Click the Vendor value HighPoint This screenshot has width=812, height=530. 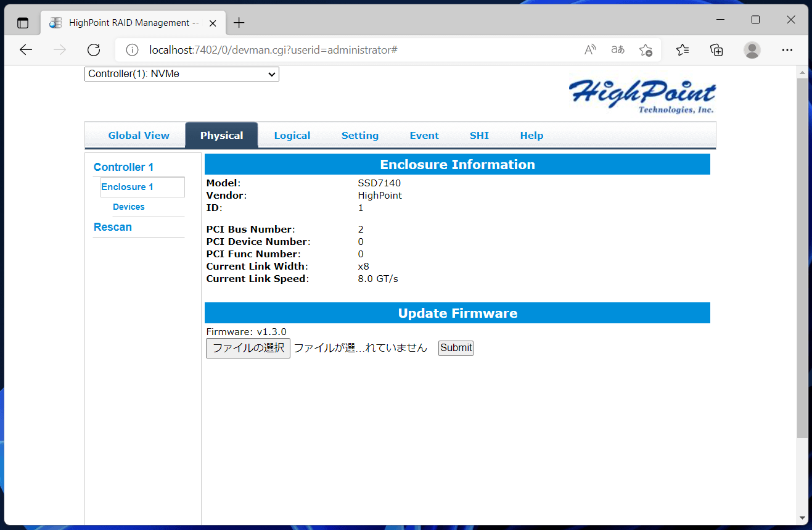[380, 196]
